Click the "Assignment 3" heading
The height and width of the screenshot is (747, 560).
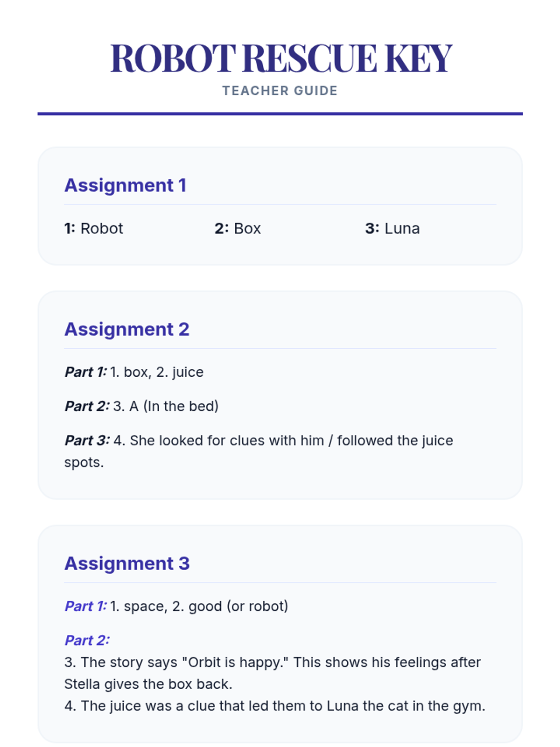(x=127, y=564)
